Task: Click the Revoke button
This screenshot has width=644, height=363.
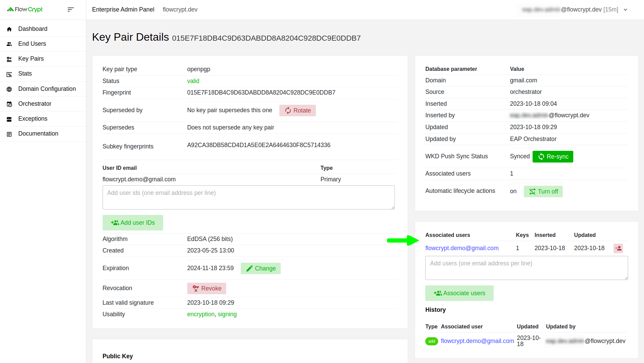Action: point(207,288)
